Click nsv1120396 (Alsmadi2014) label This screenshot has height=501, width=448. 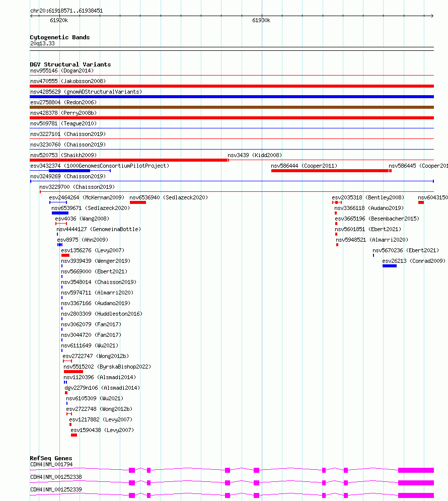(100, 377)
